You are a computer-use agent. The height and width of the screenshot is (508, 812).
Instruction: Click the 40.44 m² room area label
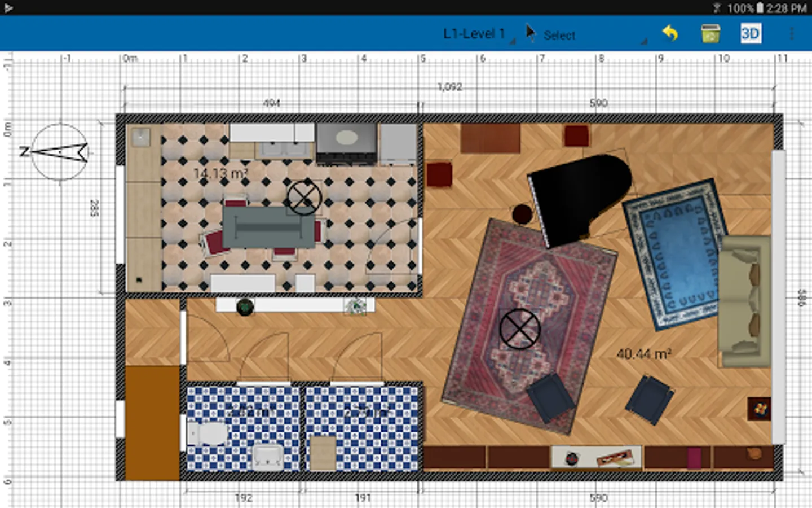pyautogui.click(x=643, y=354)
